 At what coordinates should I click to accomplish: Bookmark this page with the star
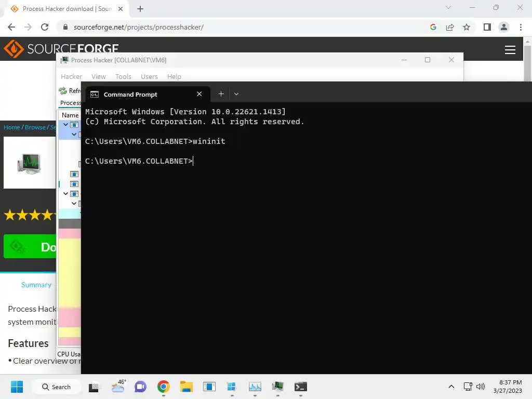pos(467,27)
